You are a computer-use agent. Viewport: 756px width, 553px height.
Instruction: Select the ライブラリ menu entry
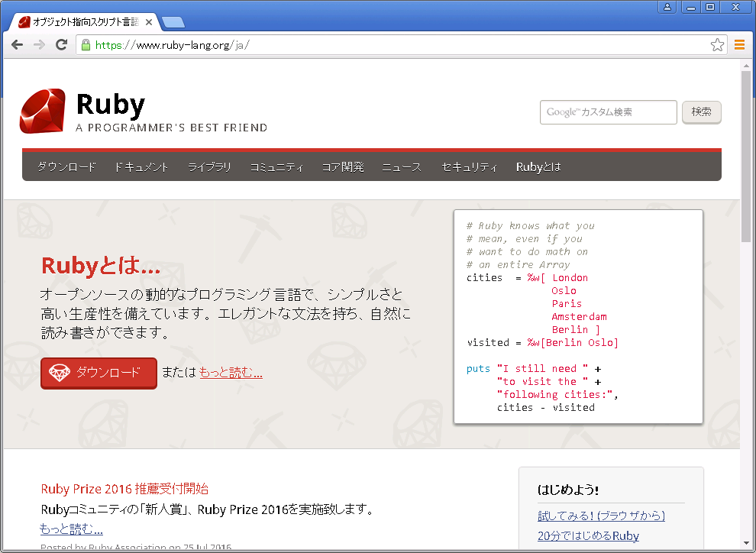pyautogui.click(x=208, y=166)
